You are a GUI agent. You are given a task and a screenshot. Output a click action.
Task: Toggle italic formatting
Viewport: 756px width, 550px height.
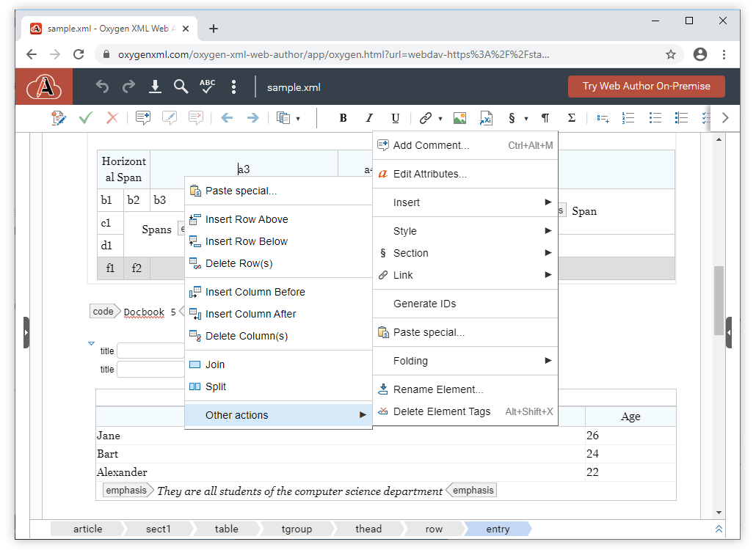click(369, 118)
